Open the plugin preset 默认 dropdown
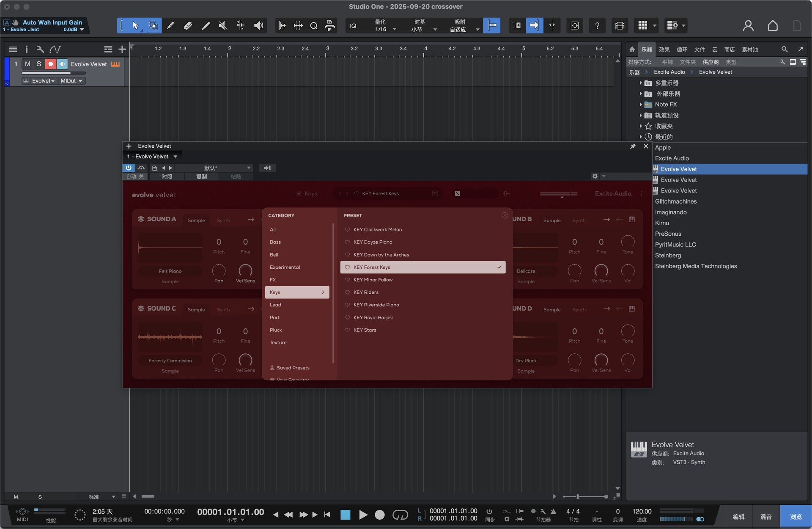This screenshot has width=812, height=529. coord(214,168)
